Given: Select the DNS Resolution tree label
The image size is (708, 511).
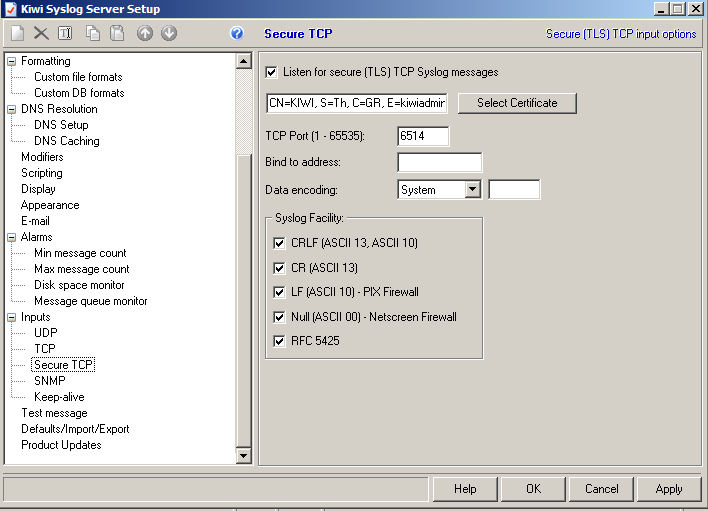Looking at the screenshot, I should pyautogui.click(x=59, y=109).
